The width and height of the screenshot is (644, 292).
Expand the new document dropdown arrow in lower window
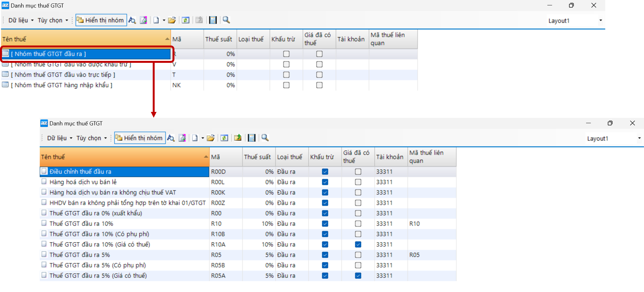pos(202,138)
